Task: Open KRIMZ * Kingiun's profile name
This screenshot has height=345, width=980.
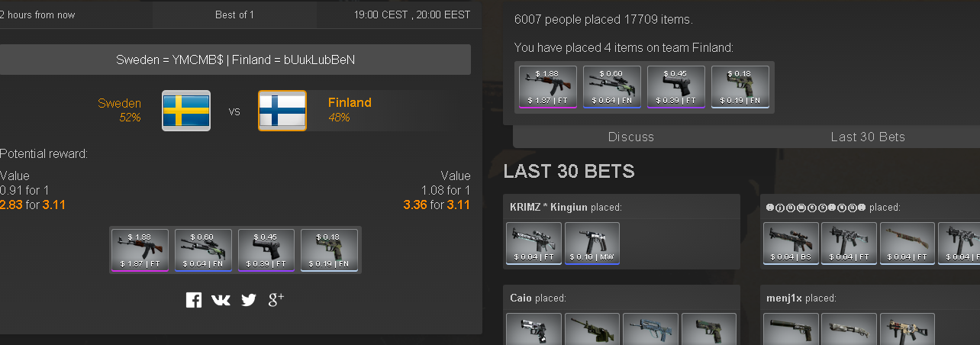Action: pyautogui.click(x=549, y=207)
